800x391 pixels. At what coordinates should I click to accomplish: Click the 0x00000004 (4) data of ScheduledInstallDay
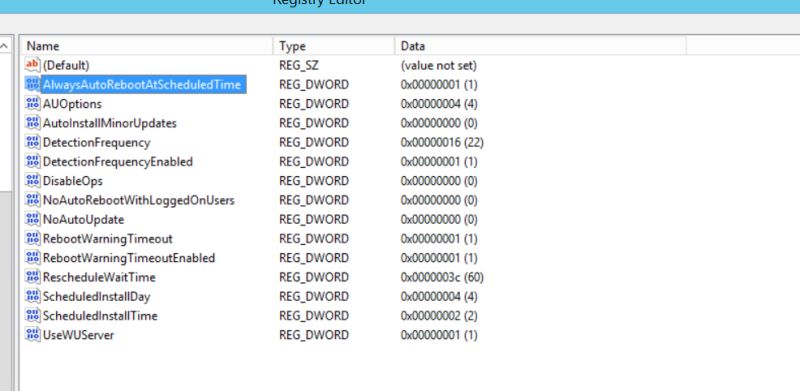pos(439,297)
